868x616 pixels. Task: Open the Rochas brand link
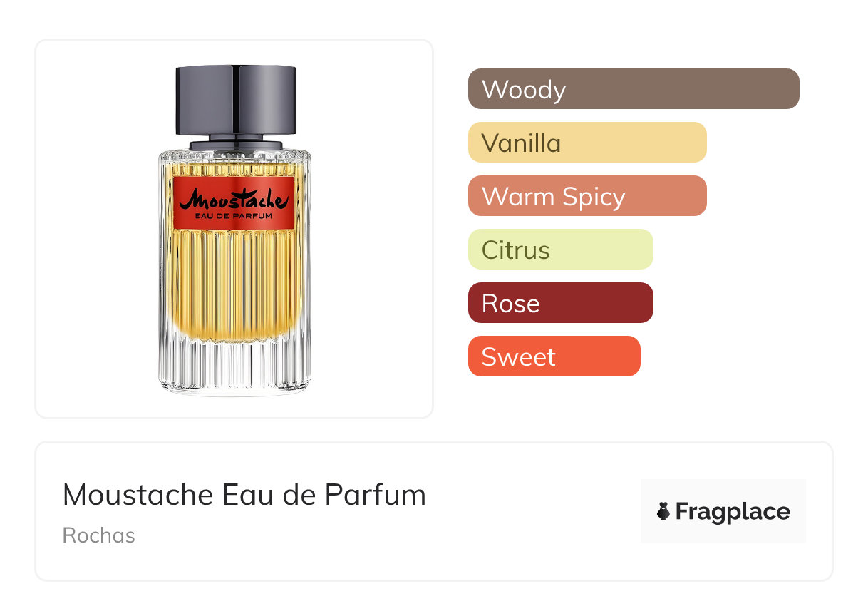[99, 535]
